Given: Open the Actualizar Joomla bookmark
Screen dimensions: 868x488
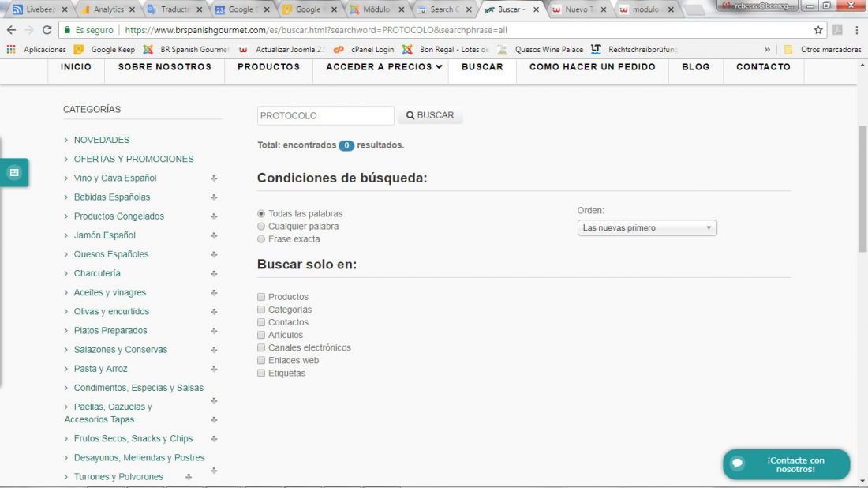Looking at the screenshot, I should pos(282,49).
